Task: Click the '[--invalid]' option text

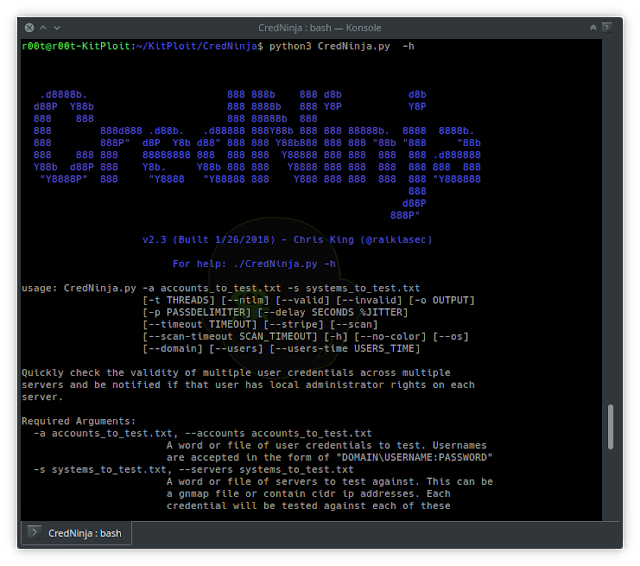Action: click(x=369, y=300)
